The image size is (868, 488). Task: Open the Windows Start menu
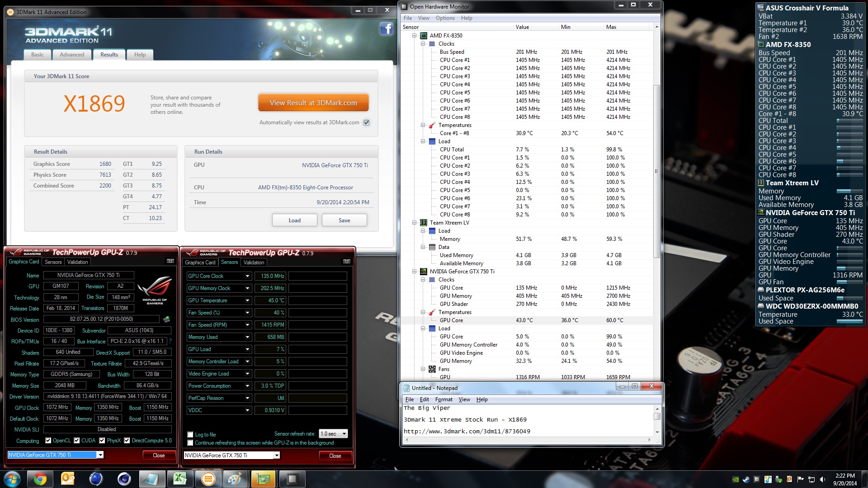tap(12, 479)
